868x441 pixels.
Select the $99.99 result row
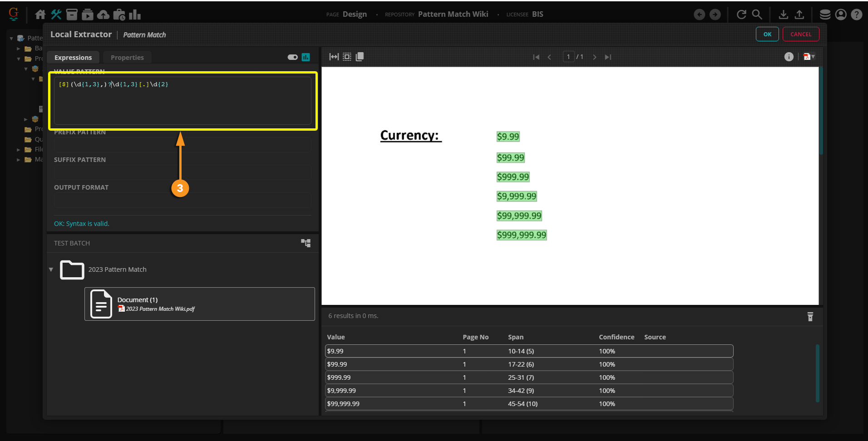(529, 364)
